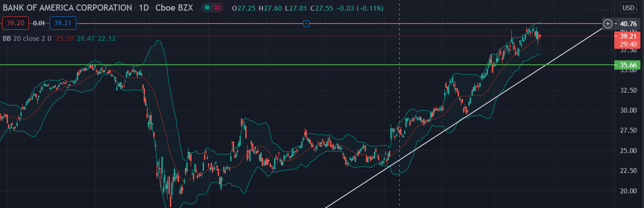Click the BB upper value 28.47

coord(85,39)
